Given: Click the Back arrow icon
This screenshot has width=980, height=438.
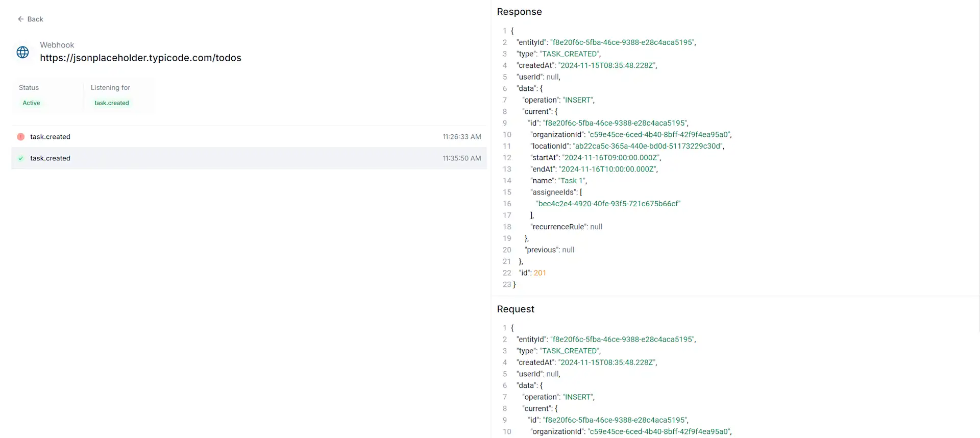Looking at the screenshot, I should tap(21, 19).
